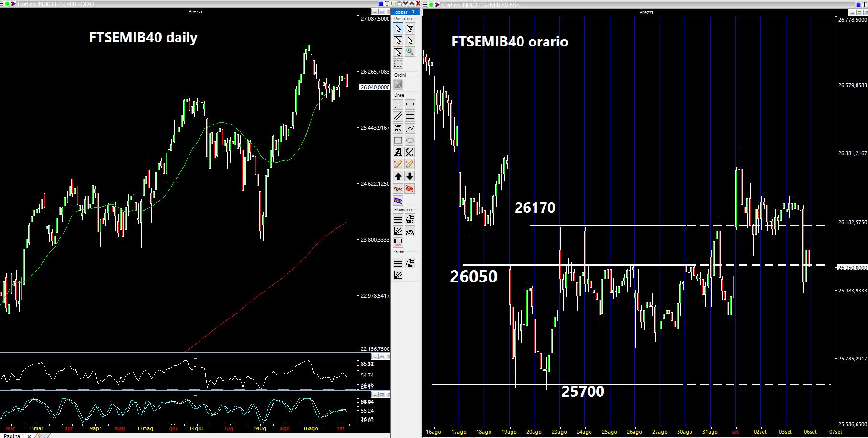The height and width of the screenshot is (438, 868).
Task: Select the parallel diagonal channel tool
Action: (398, 116)
